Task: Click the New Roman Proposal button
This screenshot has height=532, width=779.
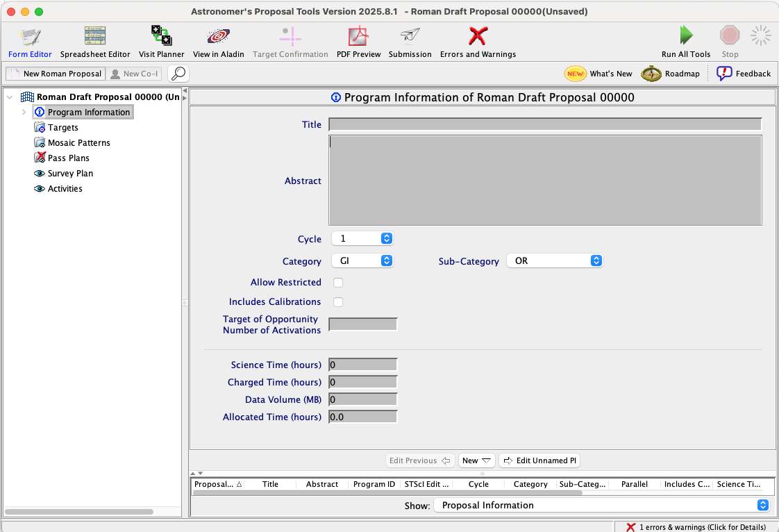Action: click(56, 74)
